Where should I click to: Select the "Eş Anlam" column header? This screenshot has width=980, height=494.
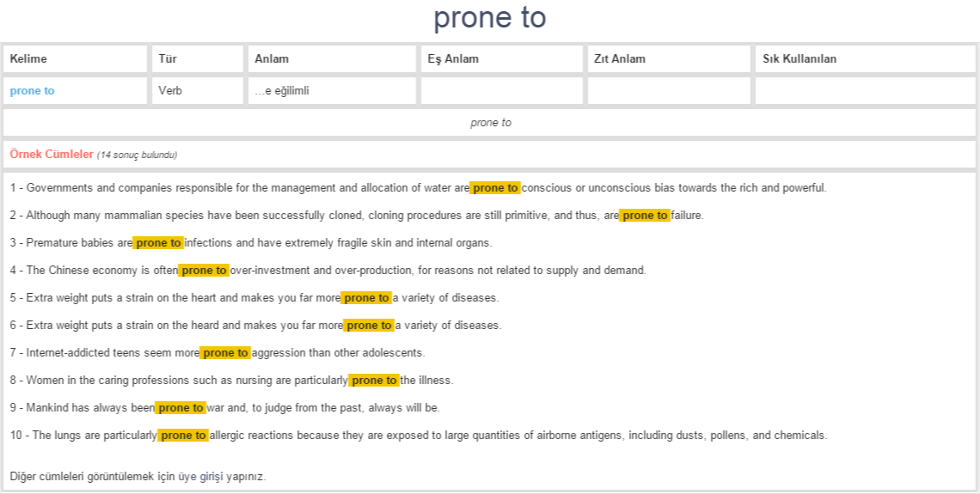click(x=453, y=59)
